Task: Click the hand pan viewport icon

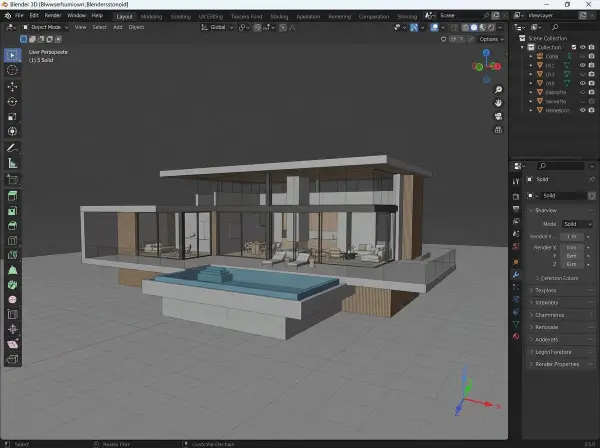Action: (x=498, y=103)
